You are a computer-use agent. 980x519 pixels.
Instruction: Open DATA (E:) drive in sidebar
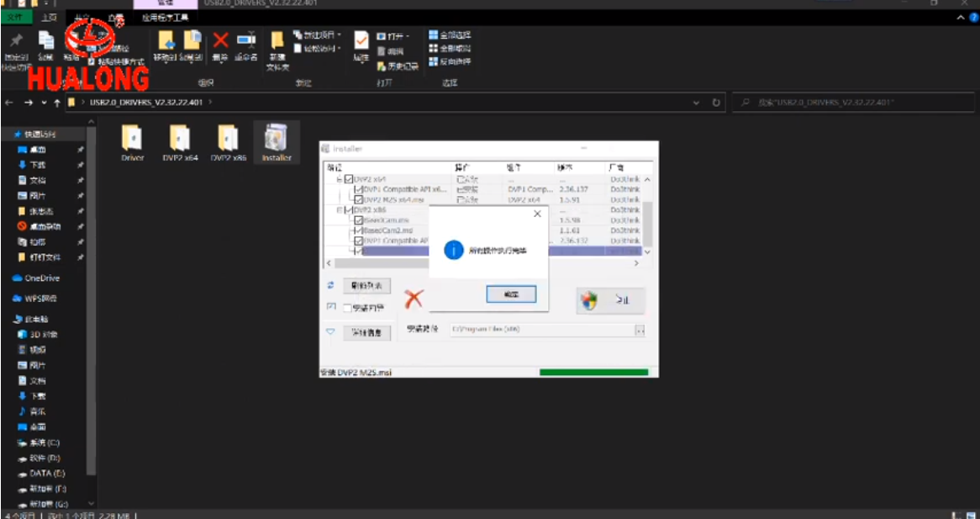point(41,474)
